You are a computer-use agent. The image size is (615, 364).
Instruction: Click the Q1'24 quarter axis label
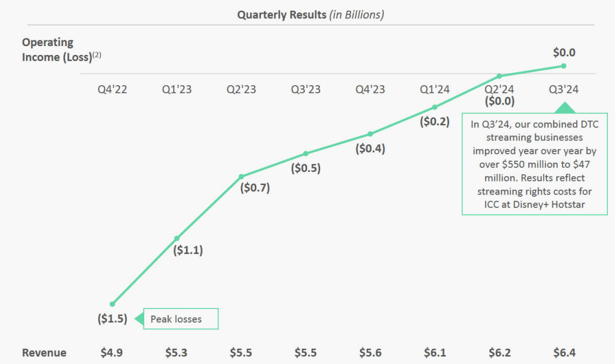click(435, 90)
